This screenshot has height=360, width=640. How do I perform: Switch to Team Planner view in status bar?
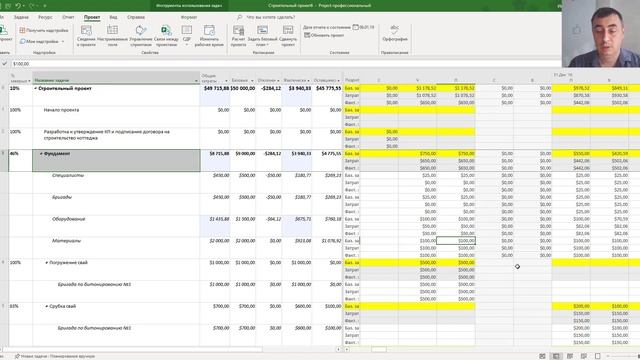coord(570,356)
